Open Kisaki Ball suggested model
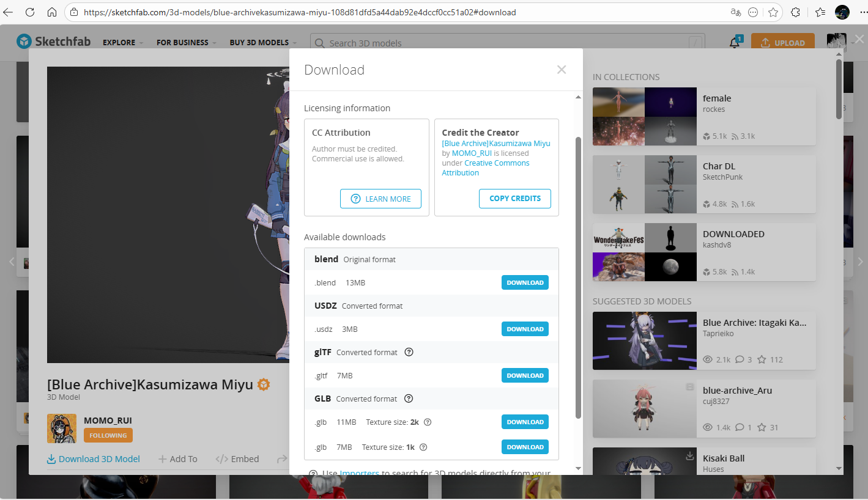 tap(704, 461)
